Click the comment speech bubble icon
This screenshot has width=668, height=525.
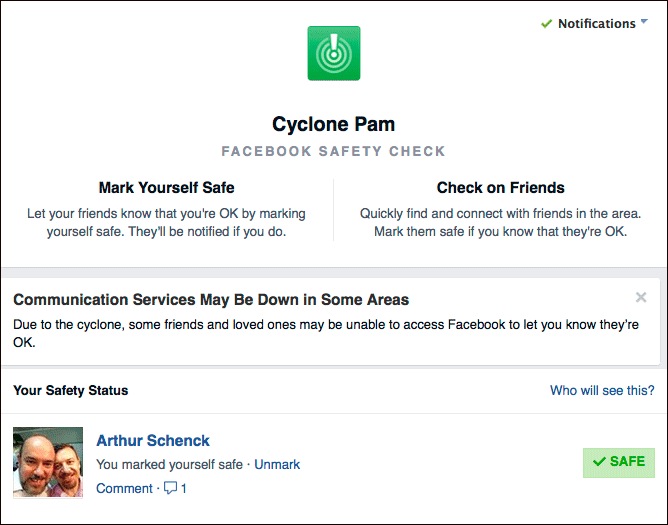pos(170,489)
